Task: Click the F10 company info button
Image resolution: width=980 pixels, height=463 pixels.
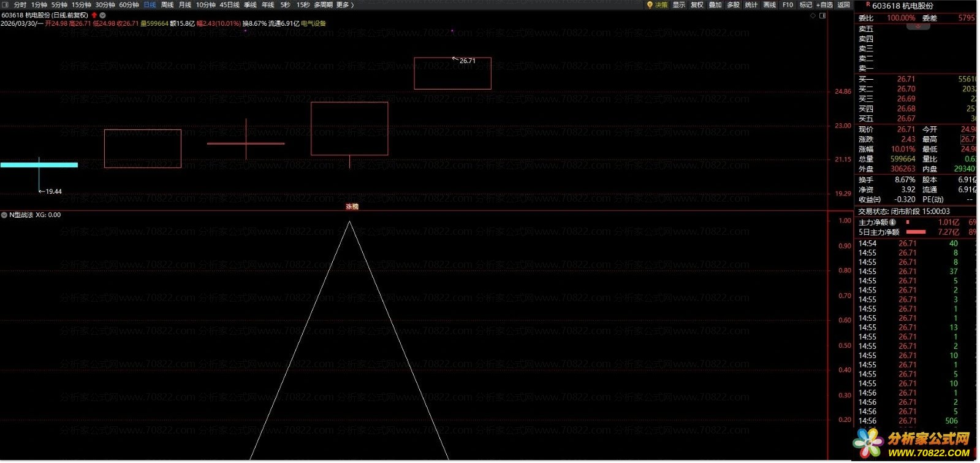Action: 788,5
